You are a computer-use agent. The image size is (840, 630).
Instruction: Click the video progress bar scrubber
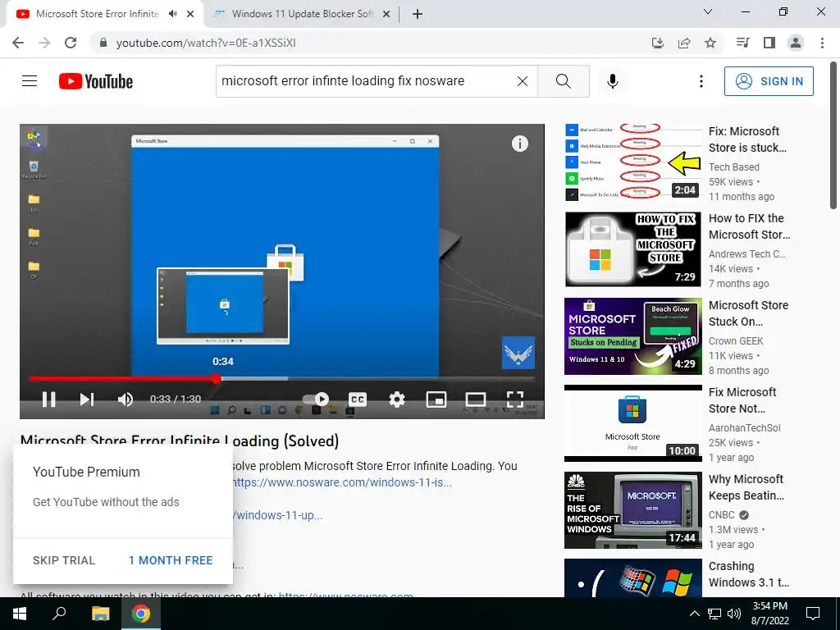pos(216,379)
